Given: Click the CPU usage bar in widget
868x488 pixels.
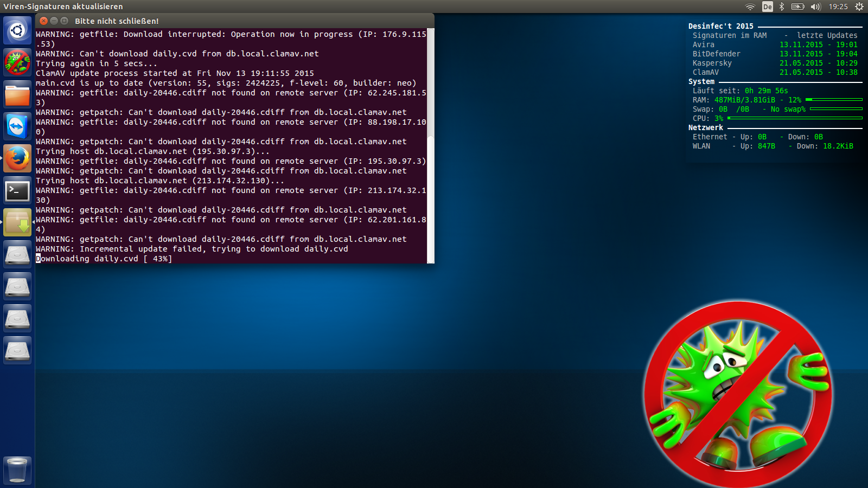Looking at the screenshot, I should pyautogui.click(x=795, y=118).
